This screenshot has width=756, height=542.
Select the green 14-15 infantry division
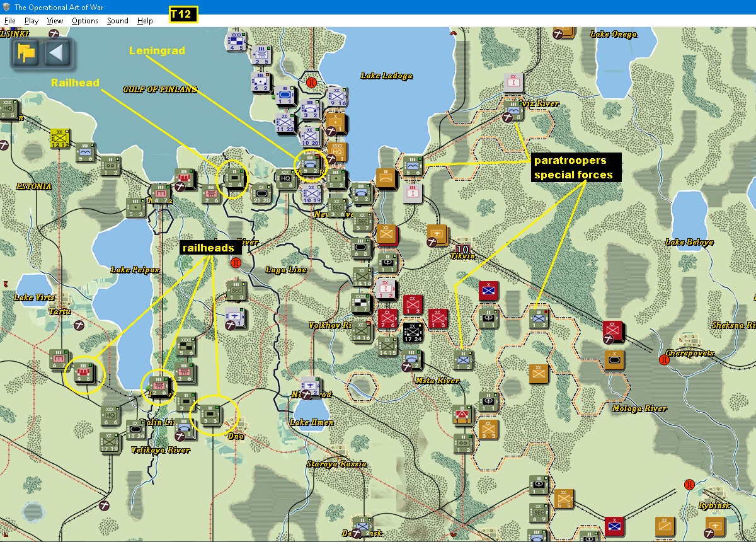388,346
